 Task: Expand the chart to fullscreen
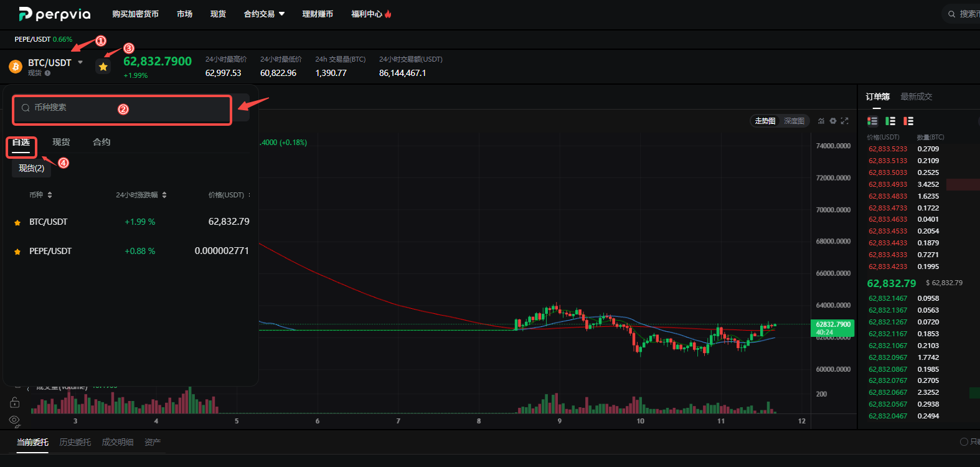[x=845, y=121]
